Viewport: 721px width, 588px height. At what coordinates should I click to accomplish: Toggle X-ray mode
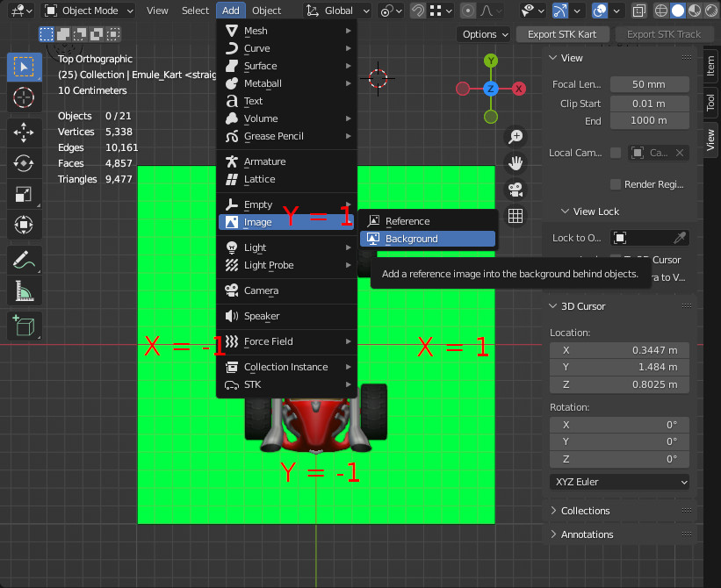coord(638,11)
